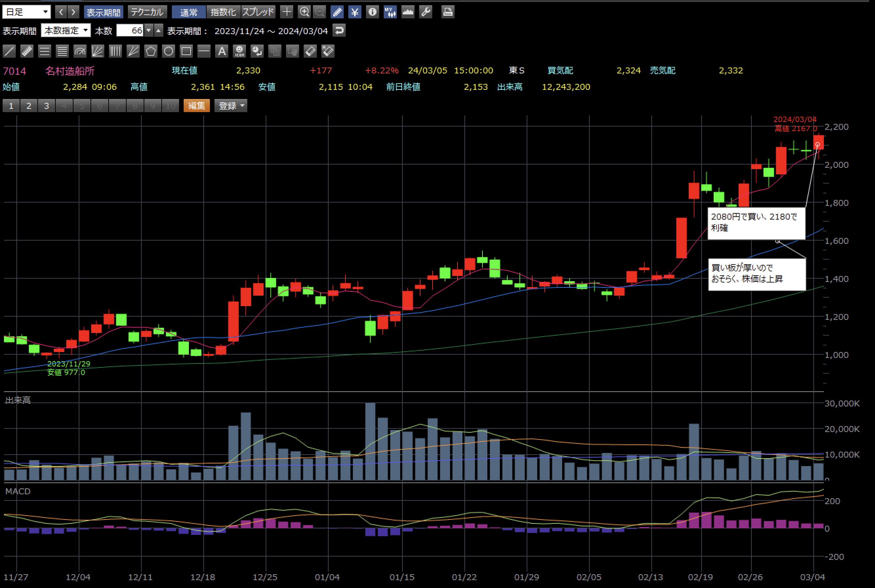Toggle the yen price display button
This screenshot has height=588, width=875.
(x=355, y=12)
